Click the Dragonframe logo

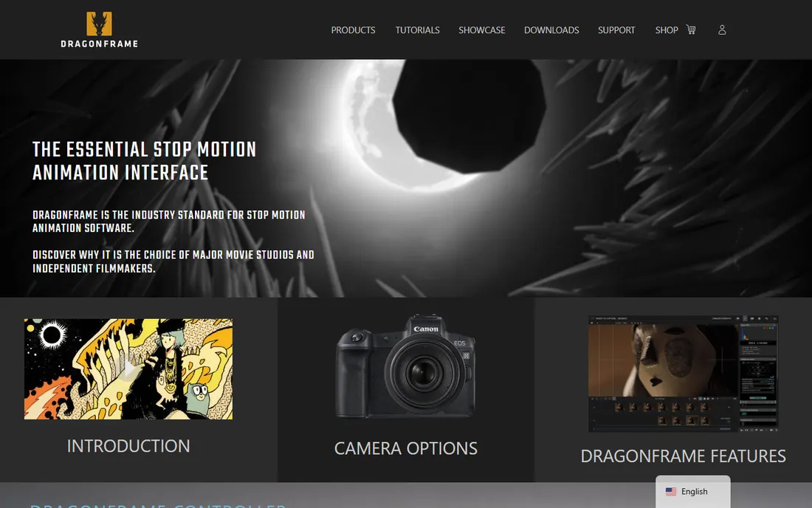pos(99,30)
